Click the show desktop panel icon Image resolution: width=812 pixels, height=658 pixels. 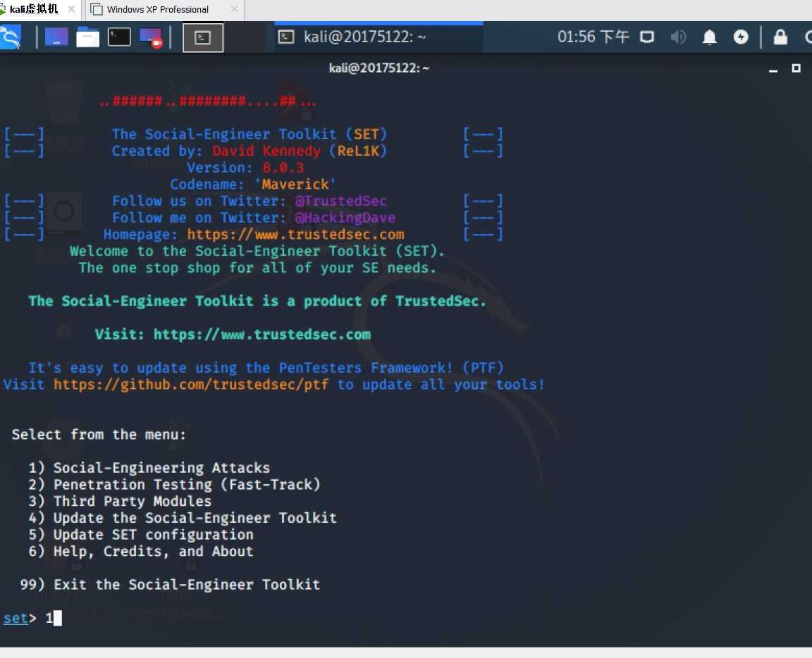pos(56,37)
